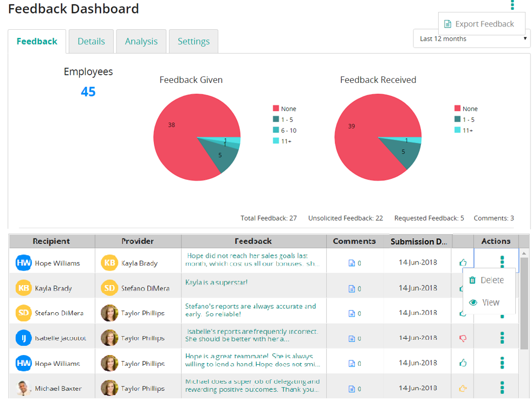Toggle the 11+ legend swatch in Feedback Given
Viewport: 532px width, 400px height.
coord(276,141)
